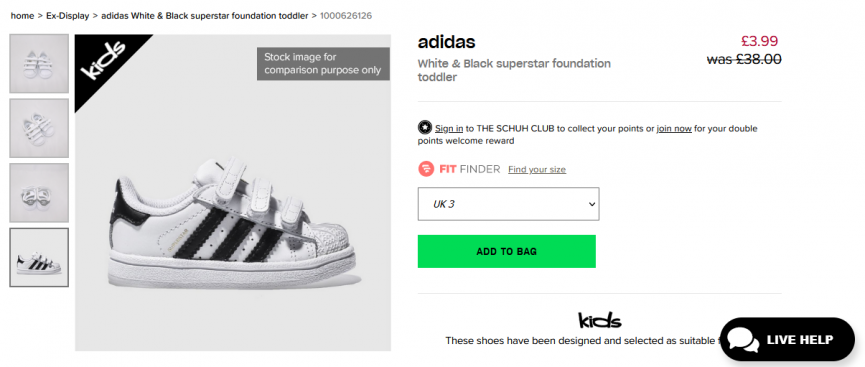The width and height of the screenshot is (865, 367).
Task: Click the Live Help button
Action: click(x=787, y=339)
